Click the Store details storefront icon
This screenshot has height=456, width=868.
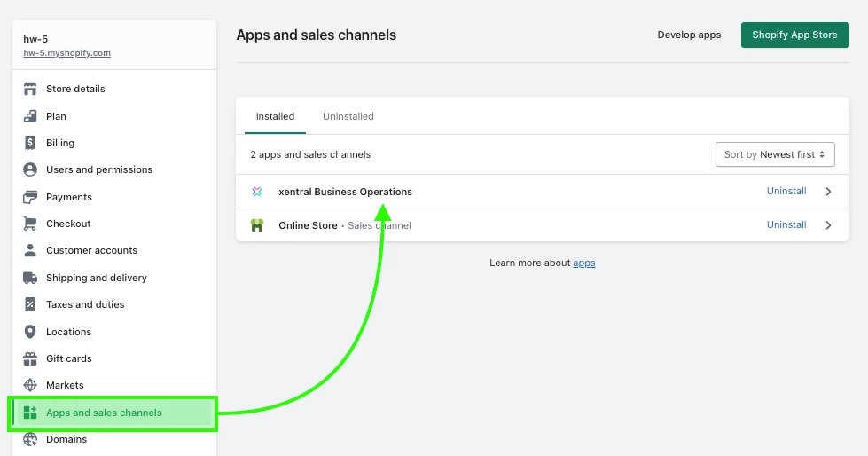[x=30, y=89]
